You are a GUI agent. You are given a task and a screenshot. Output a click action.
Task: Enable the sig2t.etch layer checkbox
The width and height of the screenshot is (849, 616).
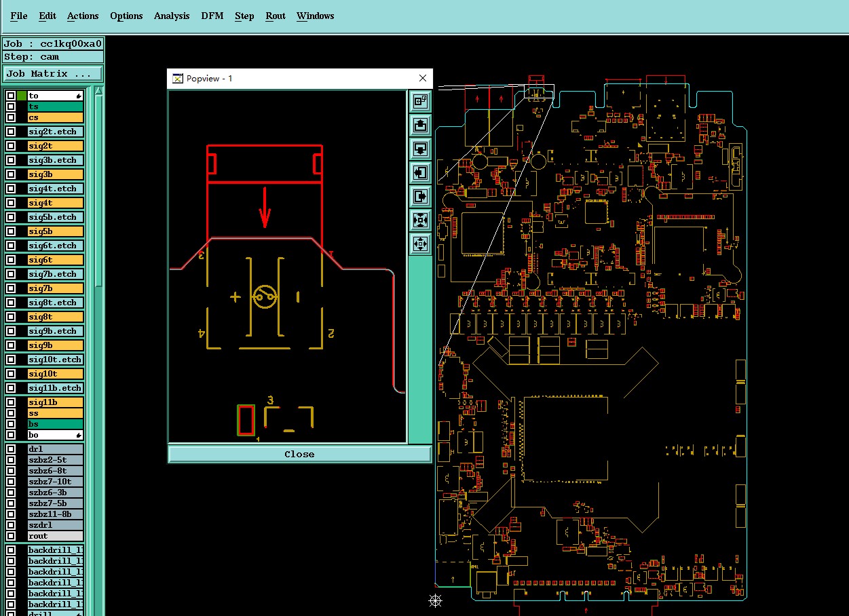click(x=10, y=132)
